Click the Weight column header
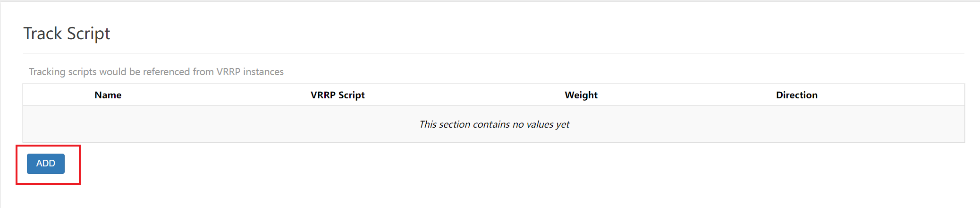Viewport: 980px width, 208px height. [581, 95]
